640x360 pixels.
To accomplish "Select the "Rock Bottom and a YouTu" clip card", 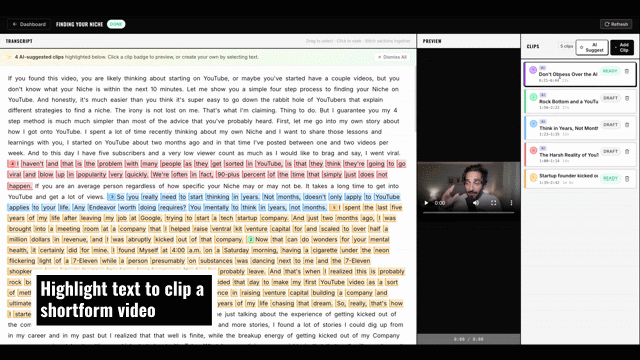I will [x=580, y=101].
